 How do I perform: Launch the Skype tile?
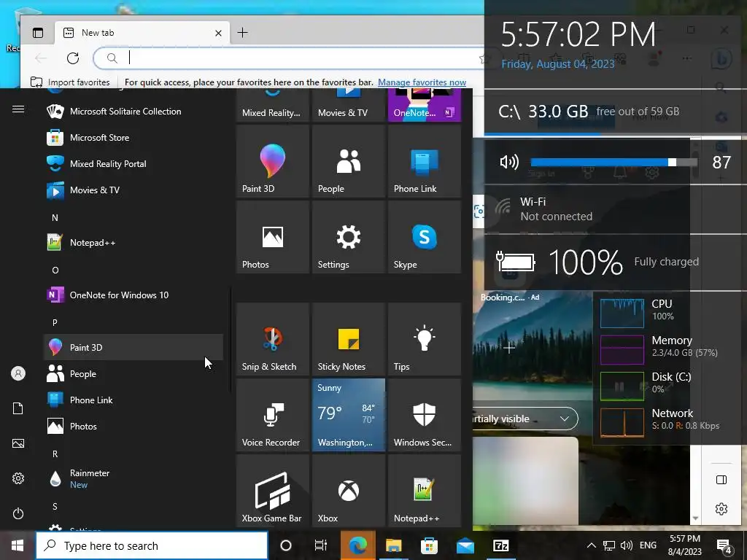point(424,237)
